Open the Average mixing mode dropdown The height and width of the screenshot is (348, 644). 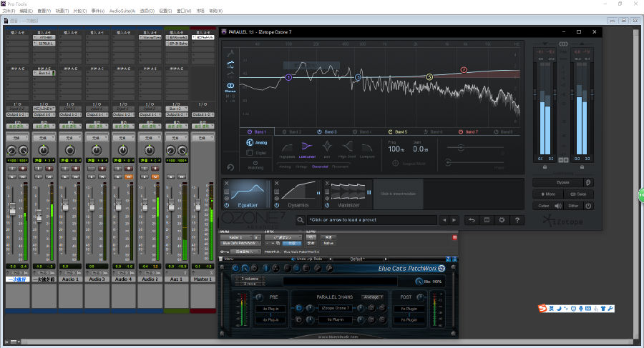tap(373, 297)
